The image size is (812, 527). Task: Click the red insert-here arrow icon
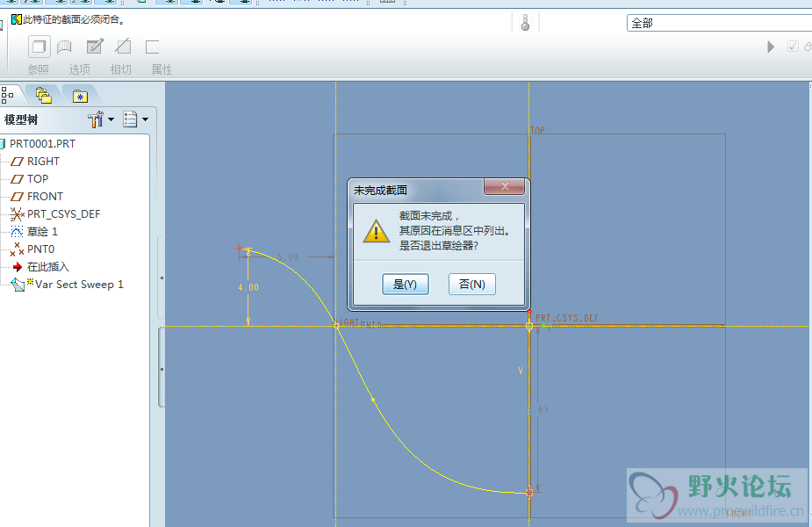[x=18, y=267]
